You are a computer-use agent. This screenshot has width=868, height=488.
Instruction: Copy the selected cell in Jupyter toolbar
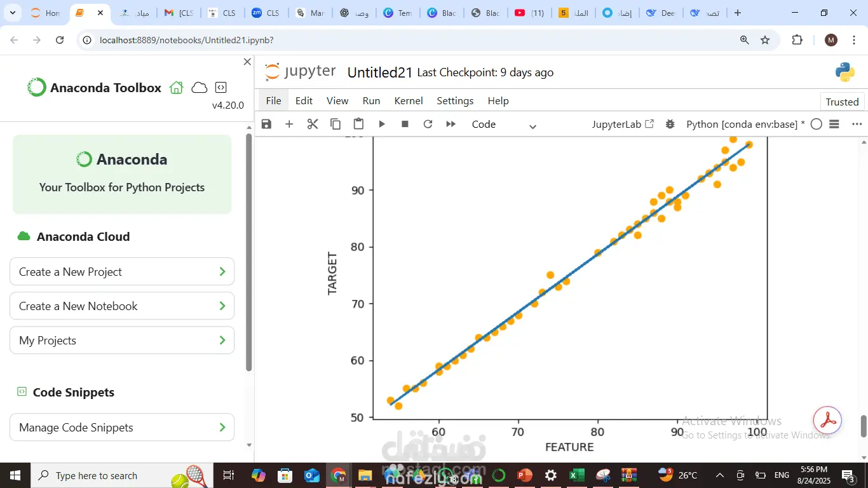(336, 124)
